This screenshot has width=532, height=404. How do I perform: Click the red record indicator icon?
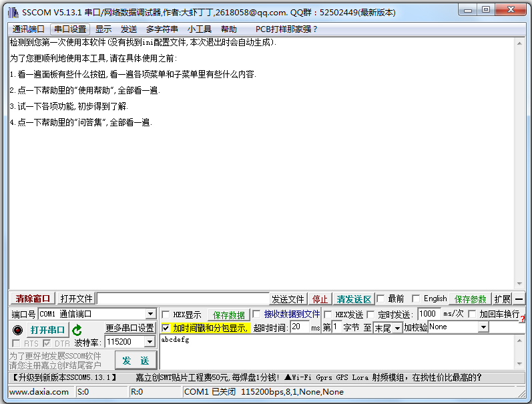[x=17, y=330]
